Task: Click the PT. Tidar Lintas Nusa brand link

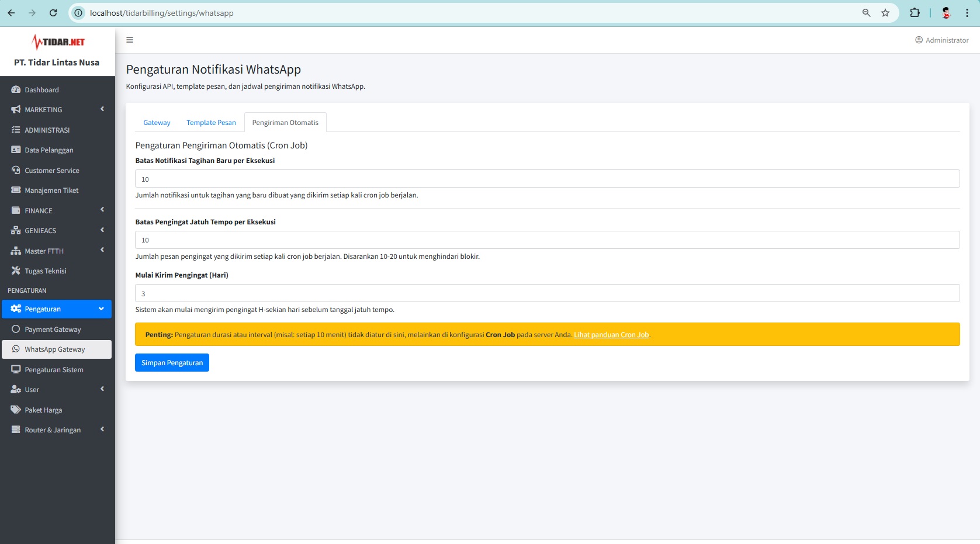Action: [57, 63]
